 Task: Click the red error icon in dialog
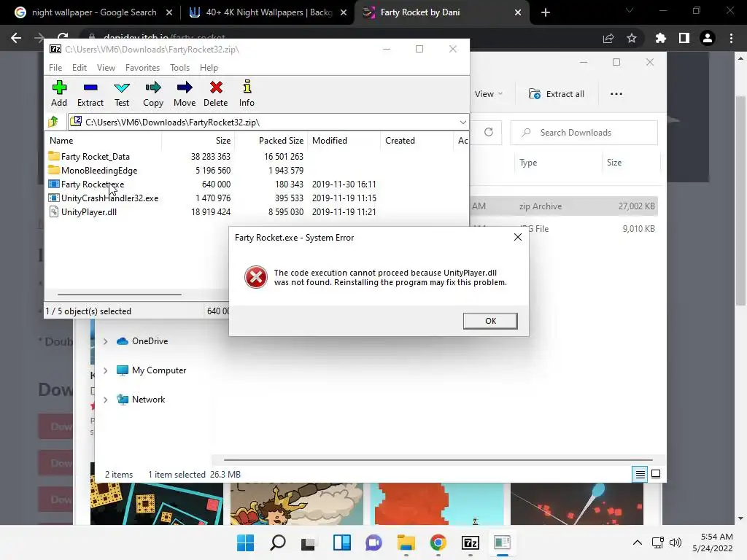point(256,277)
